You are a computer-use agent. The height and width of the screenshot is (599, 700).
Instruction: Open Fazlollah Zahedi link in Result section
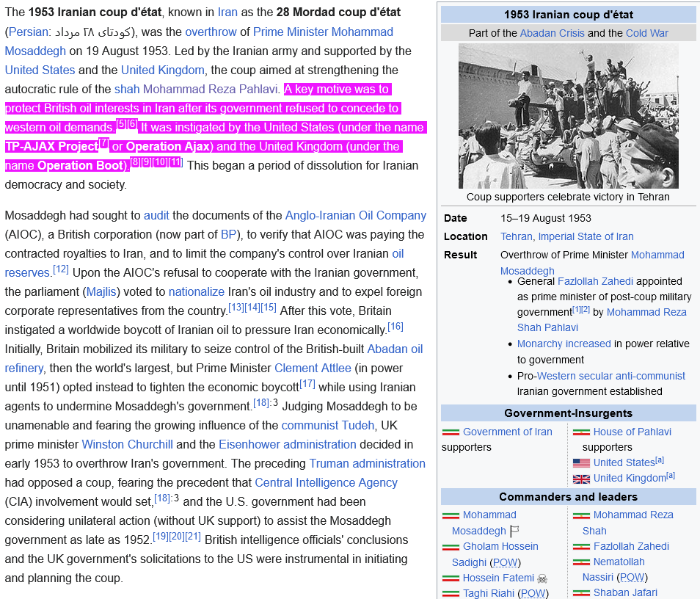click(x=595, y=281)
